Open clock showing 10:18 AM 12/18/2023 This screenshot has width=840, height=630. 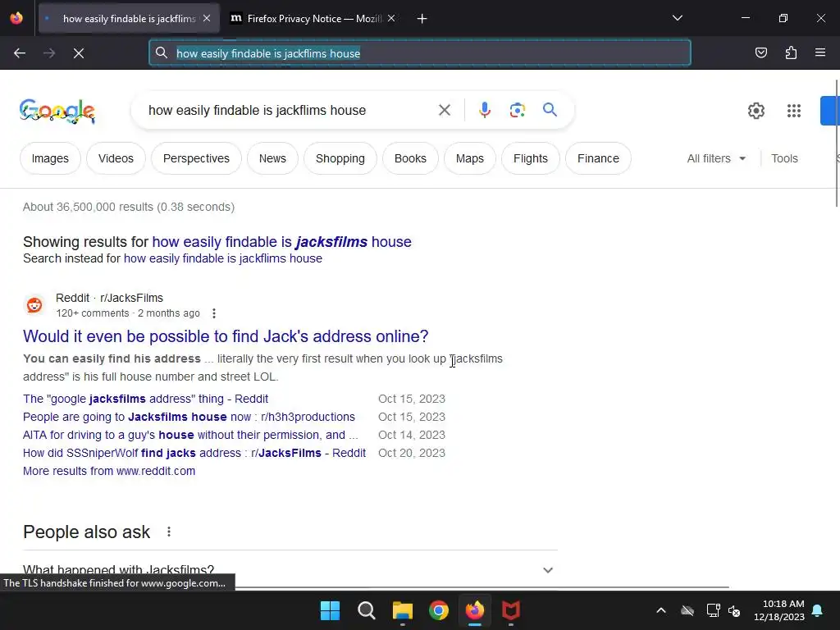coord(779,610)
